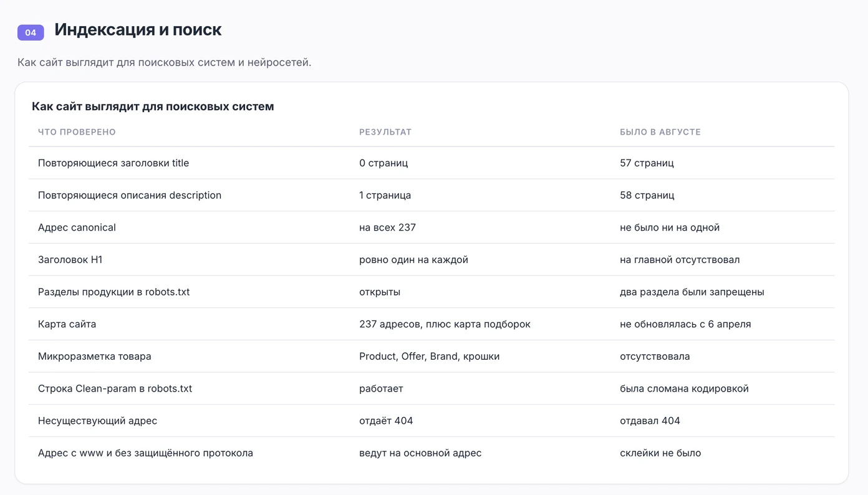The image size is (868, 495).
Task: Click the БЫЛО В АВГУСТЕ column header
Action: tap(660, 132)
